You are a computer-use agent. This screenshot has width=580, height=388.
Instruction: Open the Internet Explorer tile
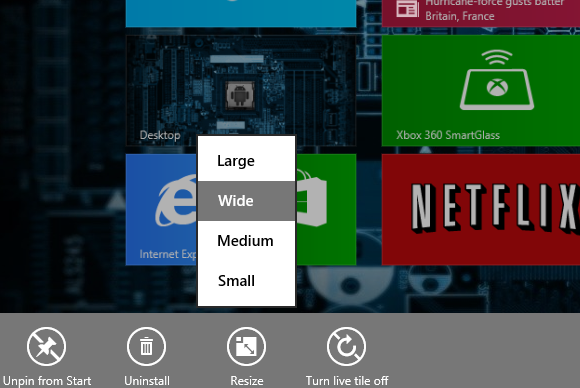(161, 210)
